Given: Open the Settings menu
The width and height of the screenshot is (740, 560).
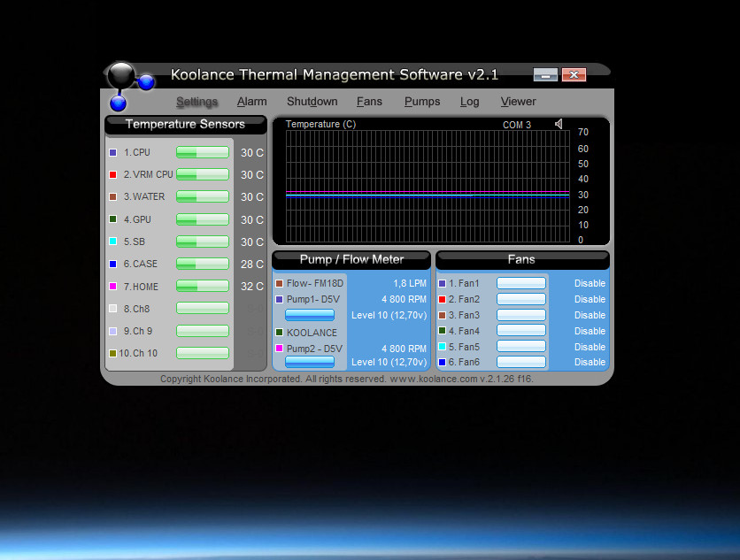Looking at the screenshot, I should (x=197, y=102).
